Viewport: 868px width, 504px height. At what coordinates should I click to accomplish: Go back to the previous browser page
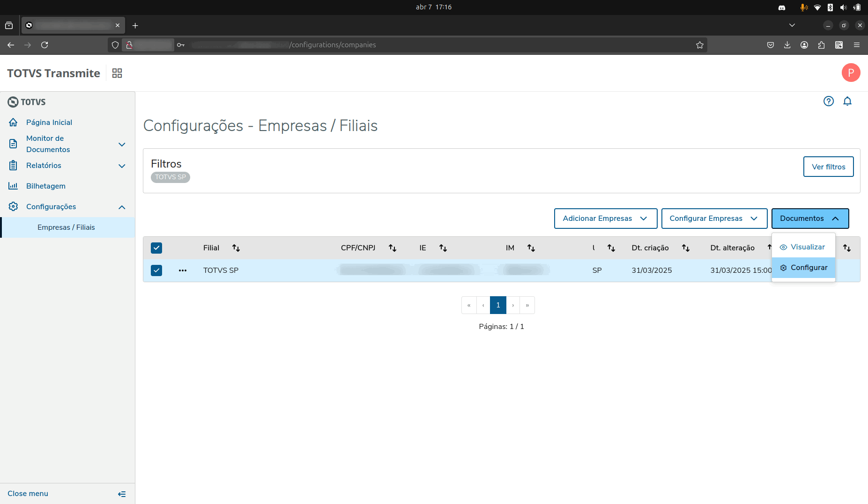coord(11,45)
